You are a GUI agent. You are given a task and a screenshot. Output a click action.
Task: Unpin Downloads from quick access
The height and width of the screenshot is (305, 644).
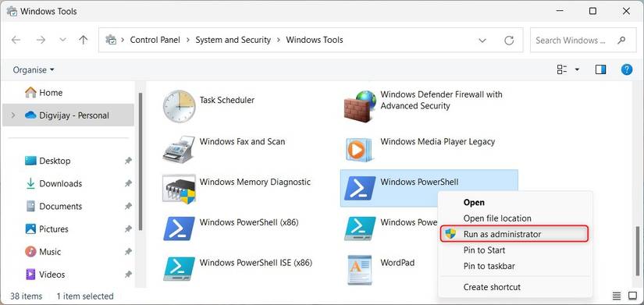[x=128, y=183]
